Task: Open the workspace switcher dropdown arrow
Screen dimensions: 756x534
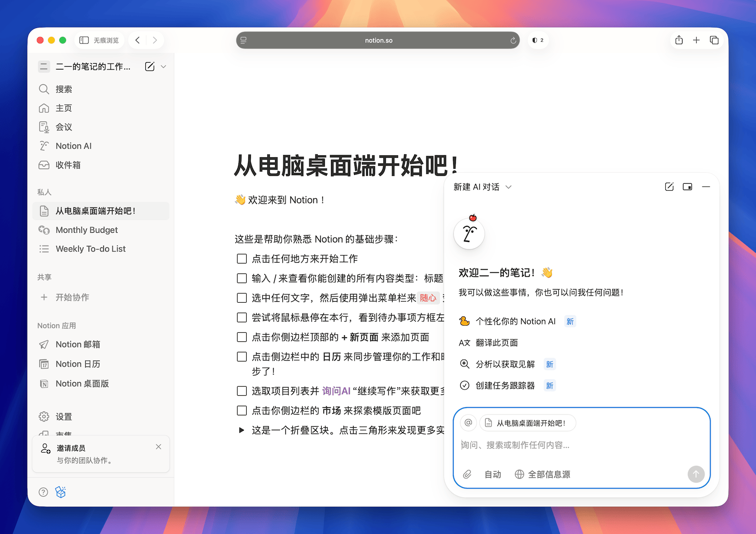Action: (x=163, y=66)
